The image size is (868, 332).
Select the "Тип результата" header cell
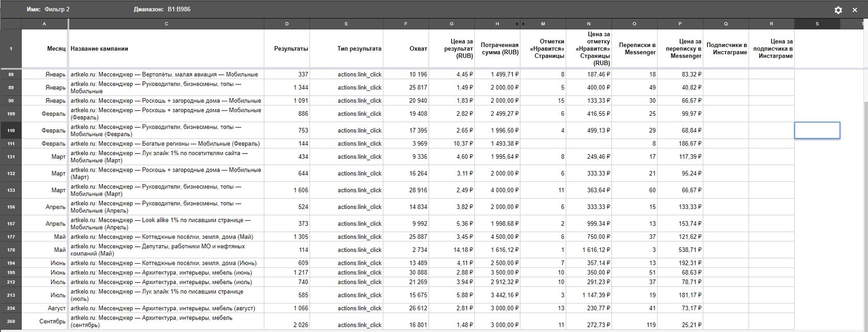346,49
